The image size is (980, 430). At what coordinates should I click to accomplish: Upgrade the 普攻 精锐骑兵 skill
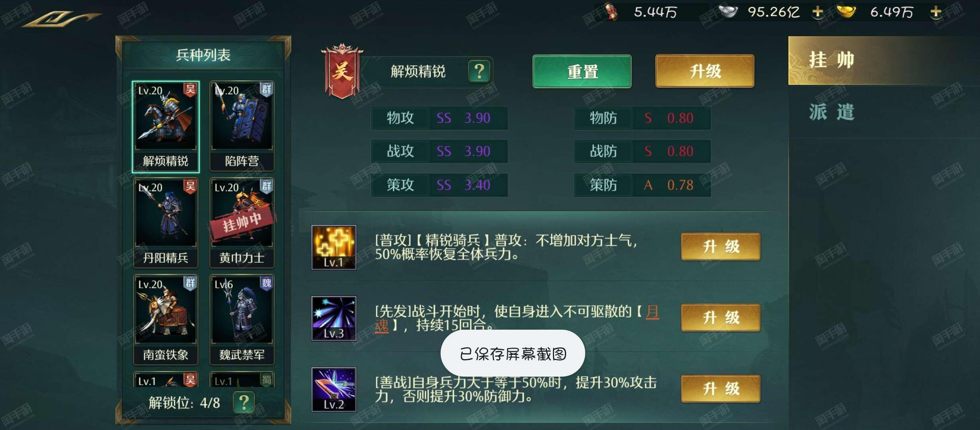pos(721,247)
